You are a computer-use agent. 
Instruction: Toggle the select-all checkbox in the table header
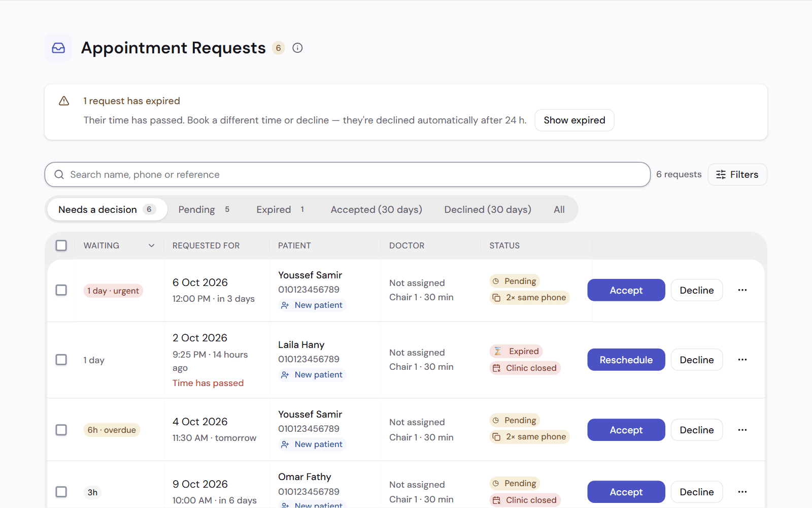point(61,245)
